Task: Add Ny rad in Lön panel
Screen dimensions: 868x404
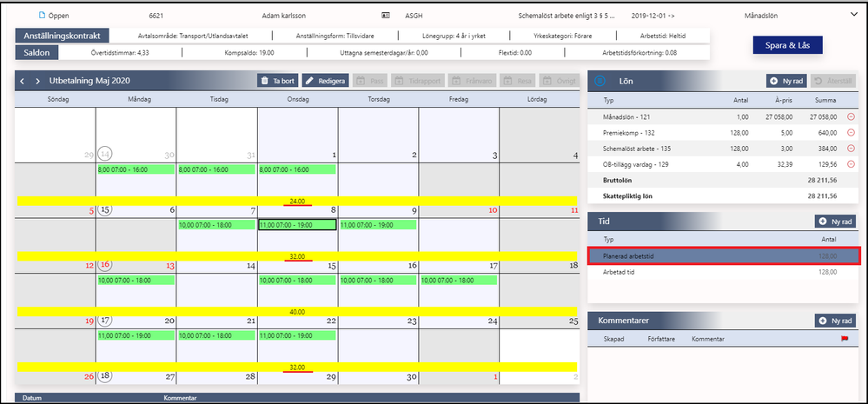Action: [786, 82]
